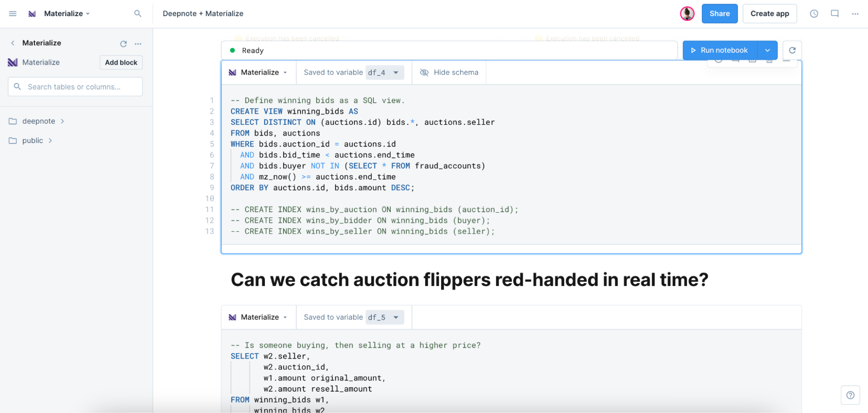Open the comments panel icon

pos(835,13)
